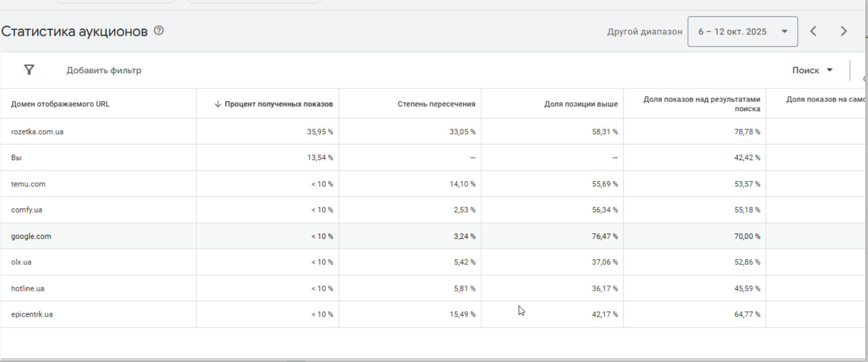Click sort arrow on Процент полученных показов
Screen dimensions: 868x362
coord(218,104)
